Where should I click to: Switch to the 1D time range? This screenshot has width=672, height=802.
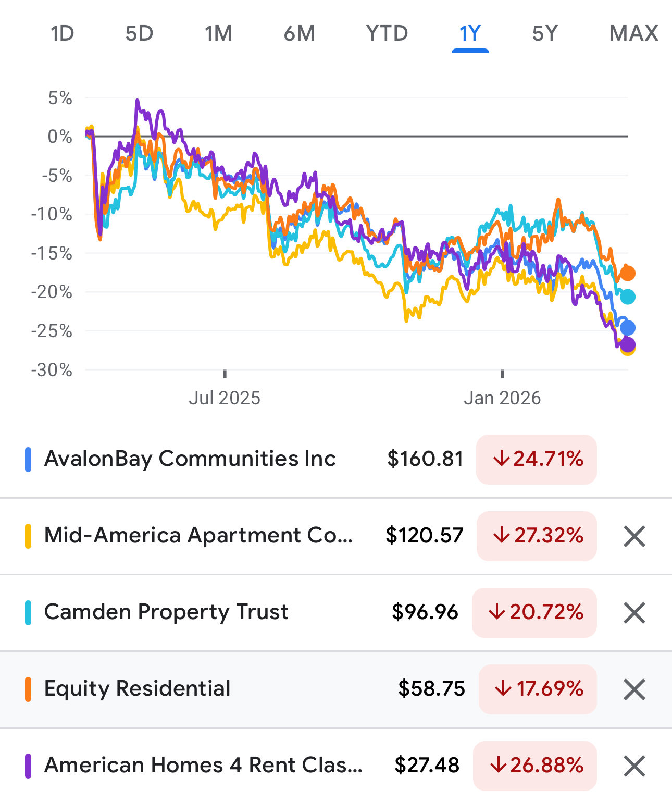pos(62,33)
